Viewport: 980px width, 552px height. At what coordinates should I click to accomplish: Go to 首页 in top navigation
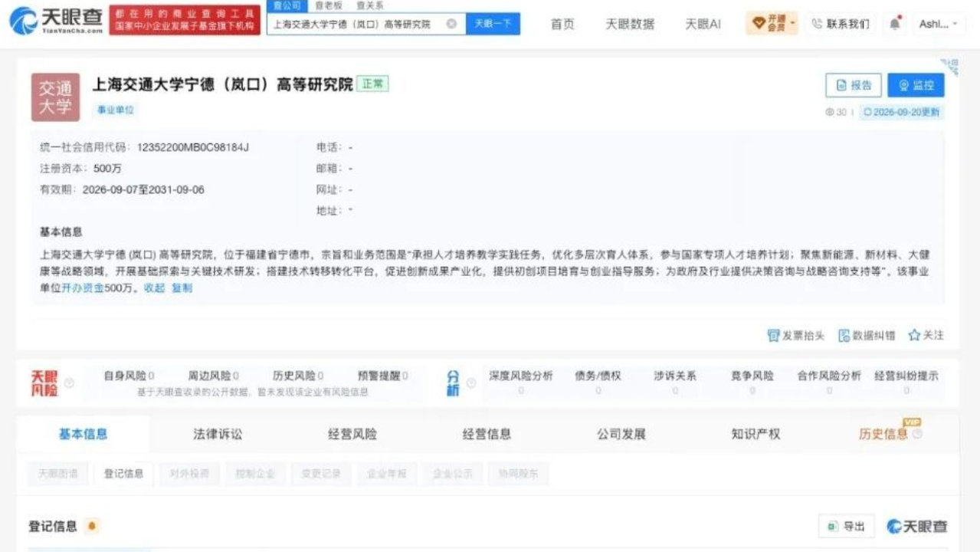click(562, 24)
